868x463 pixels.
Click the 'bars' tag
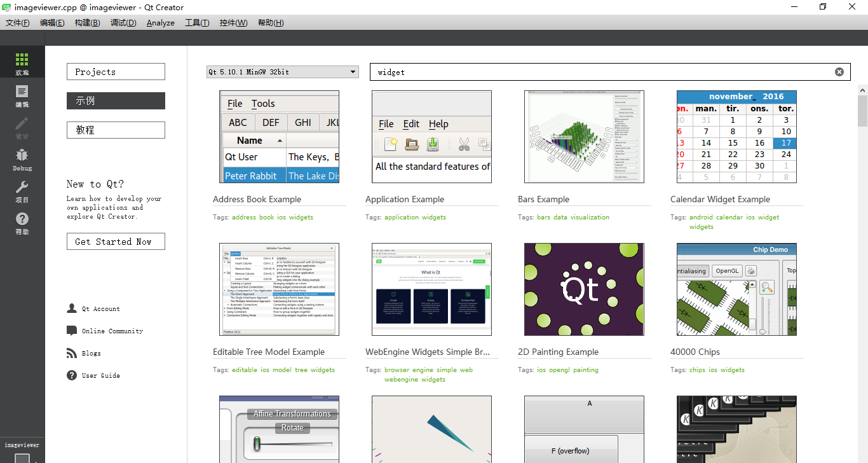click(544, 218)
